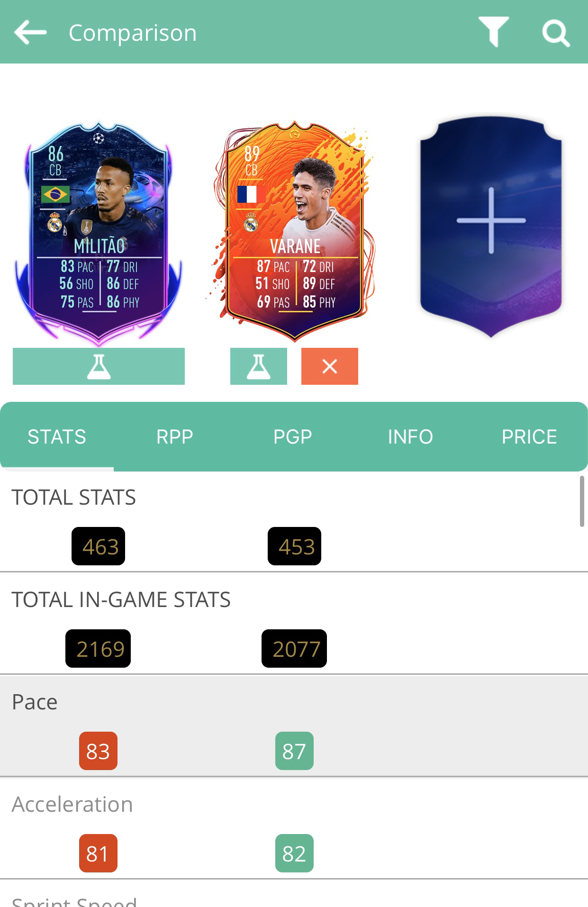Select the Varane player card

click(294, 231)
